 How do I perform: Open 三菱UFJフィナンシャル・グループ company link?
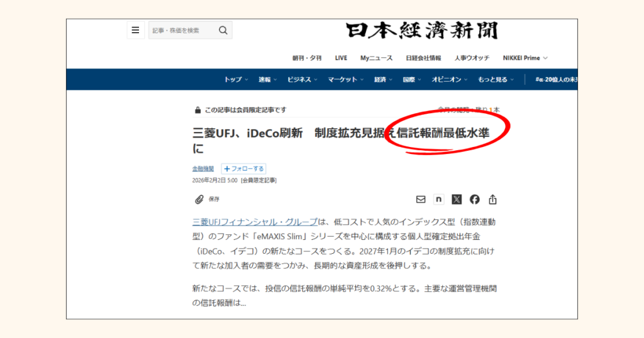coord(255,222)
